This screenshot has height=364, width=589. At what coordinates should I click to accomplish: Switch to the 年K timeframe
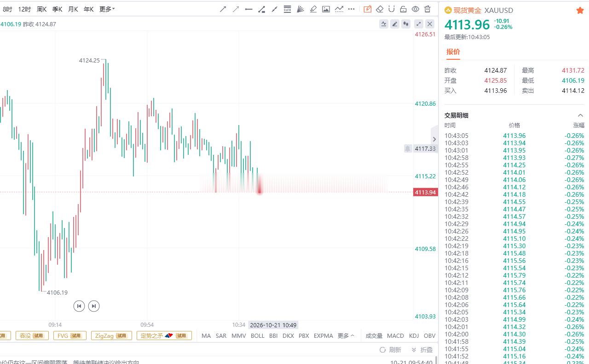(x=88, y=9)
